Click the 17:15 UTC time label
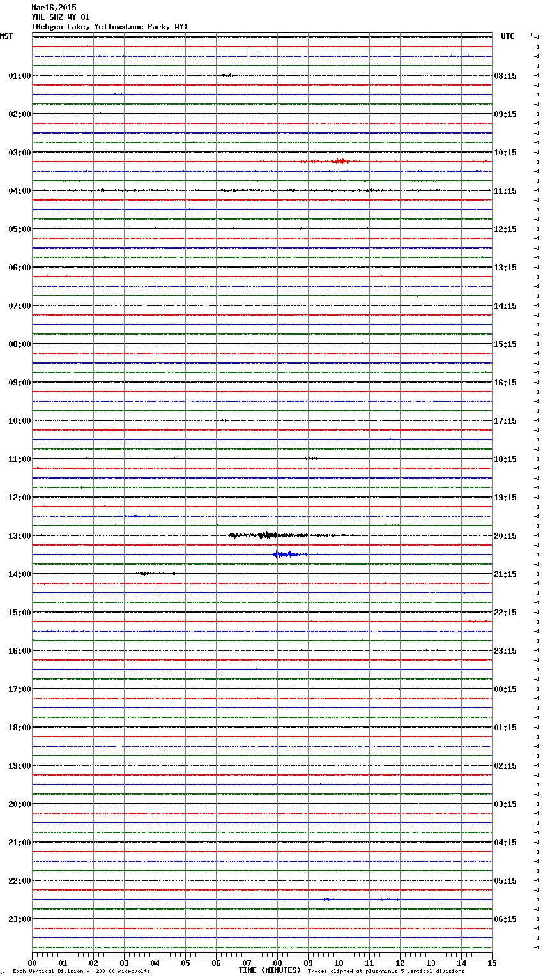Viewport: 543px width, 980px height. [505, 421]
